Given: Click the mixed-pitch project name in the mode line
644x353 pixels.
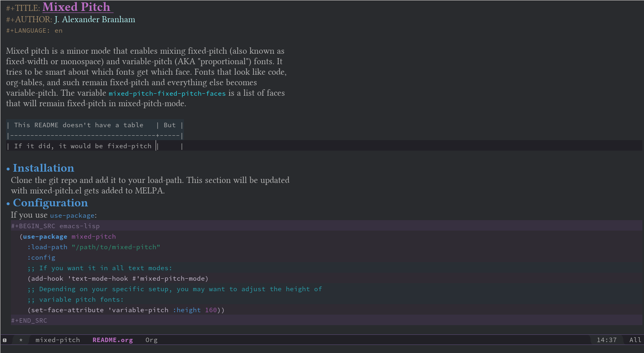Looking at the screenshot, I should click(x=58, y=340).
